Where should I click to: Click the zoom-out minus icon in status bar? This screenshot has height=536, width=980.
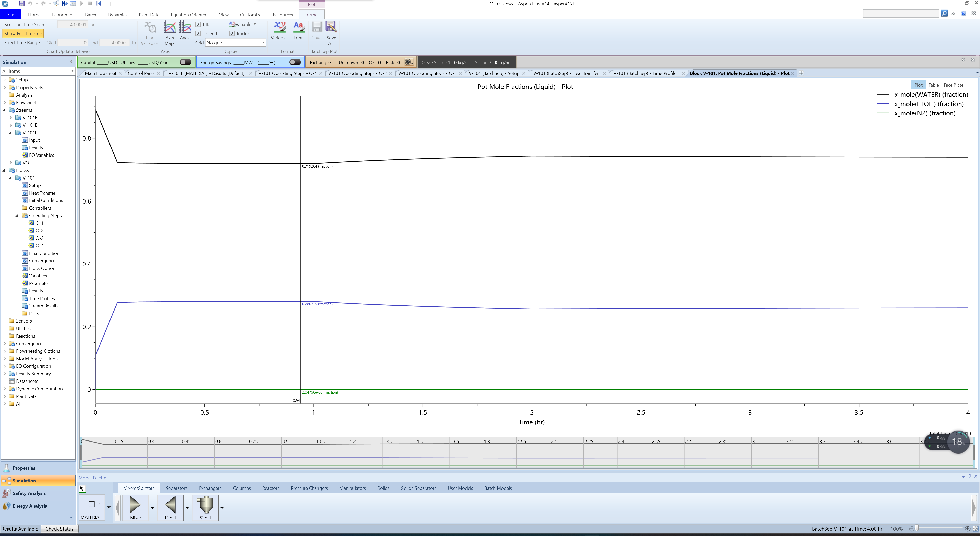[x=912, y=529]
